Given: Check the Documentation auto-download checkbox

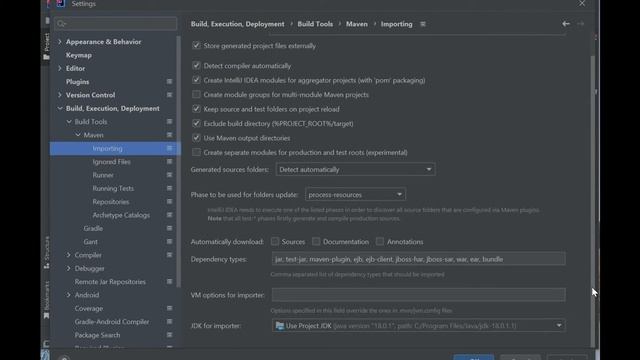Looking at the screenshot, I should point(316,242).
